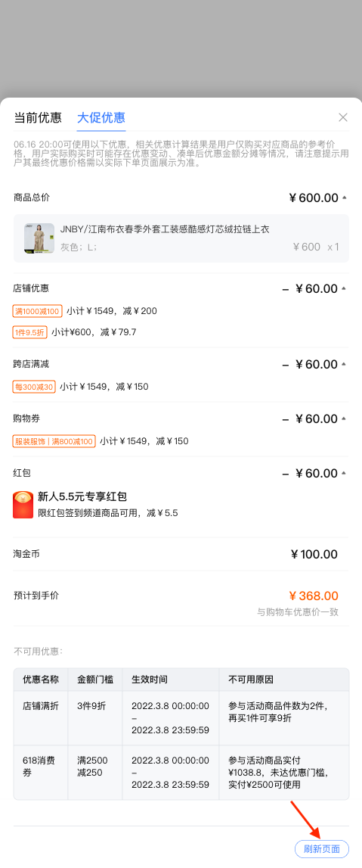Switch to 当前优惠 tab
The image size is (362, 868).
tap(38, 117)
